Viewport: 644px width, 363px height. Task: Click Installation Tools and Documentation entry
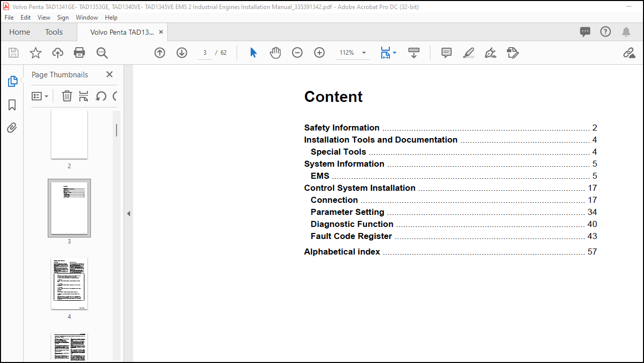tap(451, 140)
